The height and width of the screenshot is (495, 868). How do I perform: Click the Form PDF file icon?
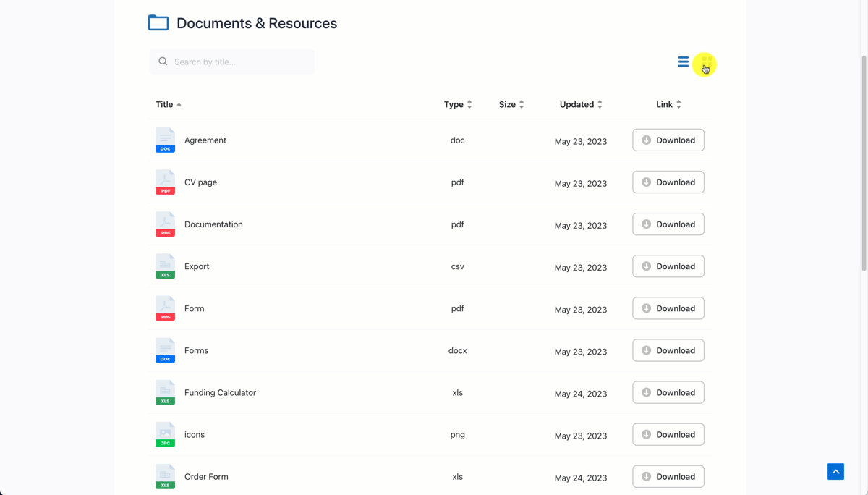[165, 308]
